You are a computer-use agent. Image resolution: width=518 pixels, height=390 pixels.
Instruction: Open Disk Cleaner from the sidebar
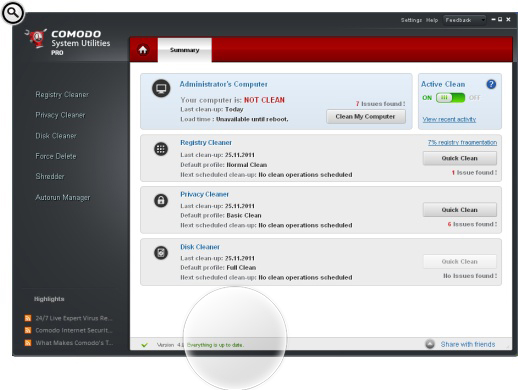[56, 136]
